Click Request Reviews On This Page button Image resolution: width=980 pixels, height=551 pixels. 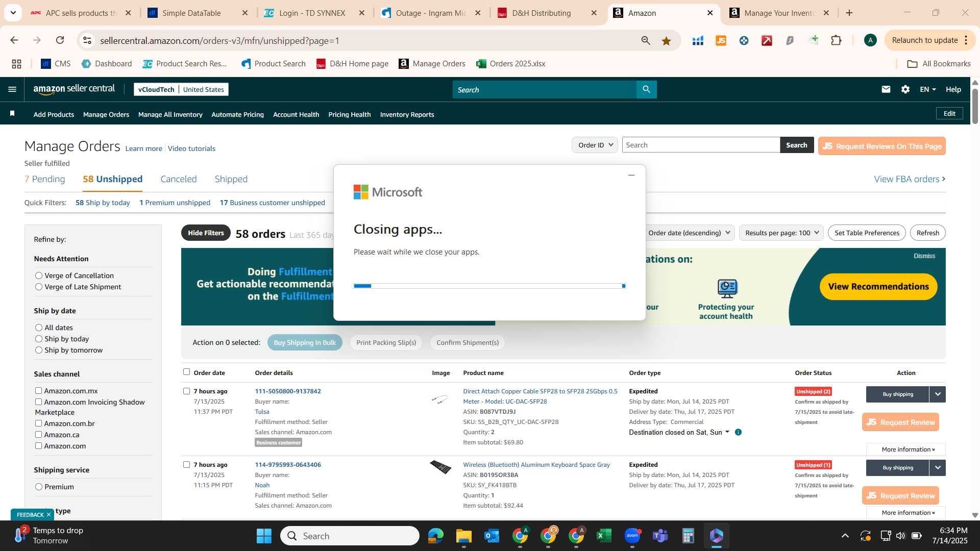(881, 146)
